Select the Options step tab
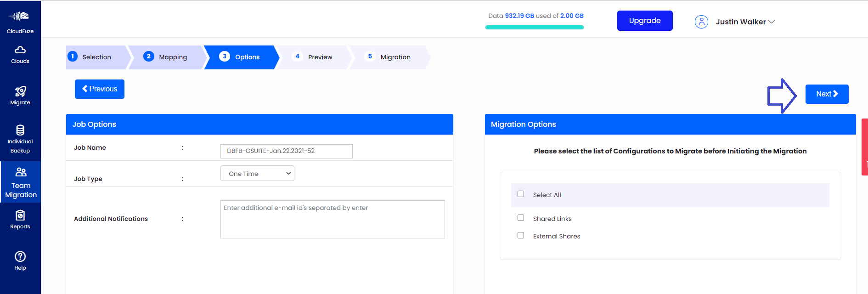 pyautogui.click(x=242, y=57)
